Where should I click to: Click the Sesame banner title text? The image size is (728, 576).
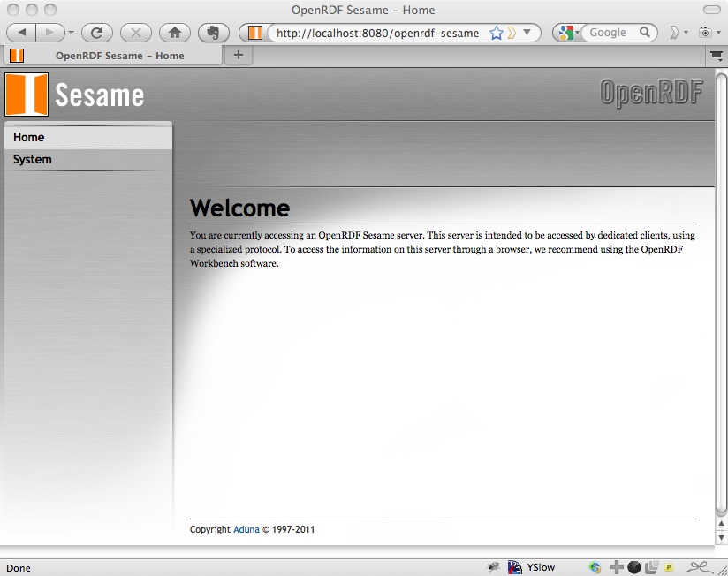(x=99, y=95)
